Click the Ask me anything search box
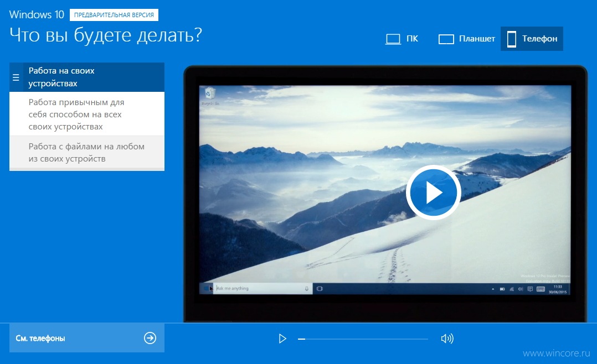The height and width of the screenshot is (364, 597). [x=263, y=288]
